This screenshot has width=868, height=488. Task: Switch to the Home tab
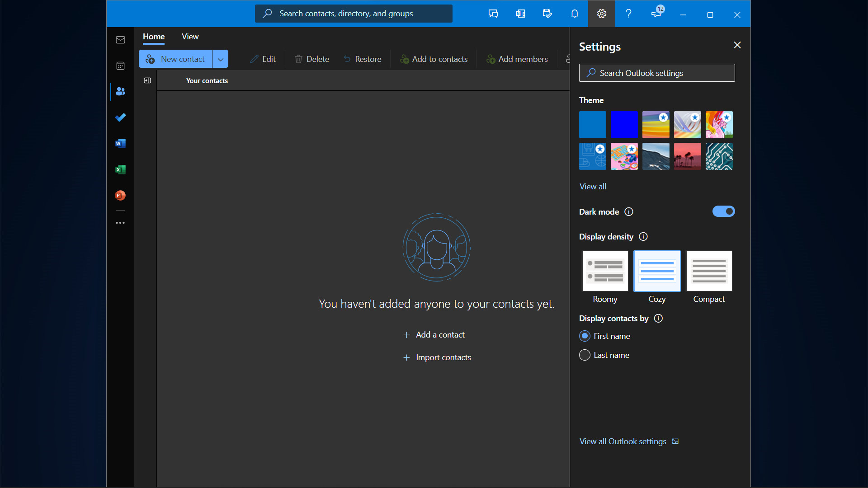click(154, 37)
